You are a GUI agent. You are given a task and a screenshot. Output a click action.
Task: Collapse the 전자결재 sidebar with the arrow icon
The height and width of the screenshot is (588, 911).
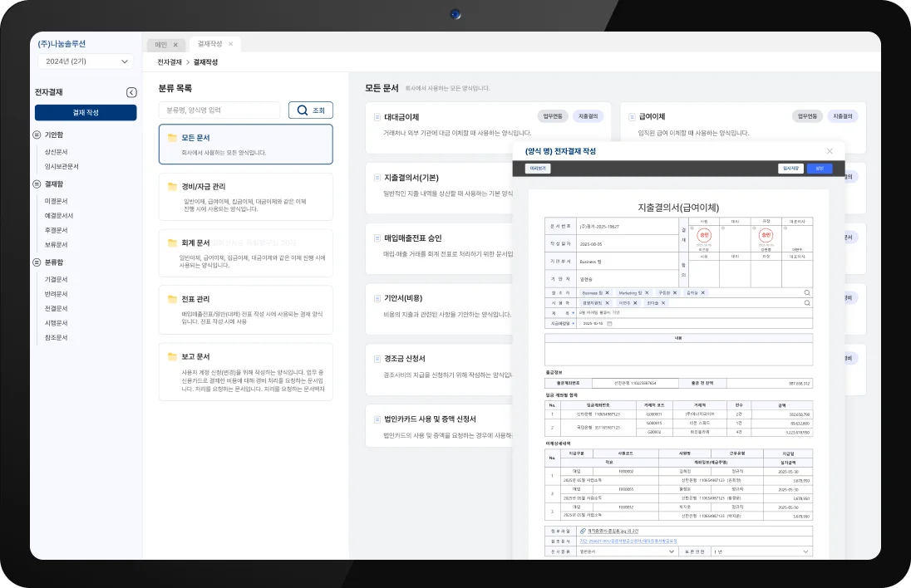(130, 93)
